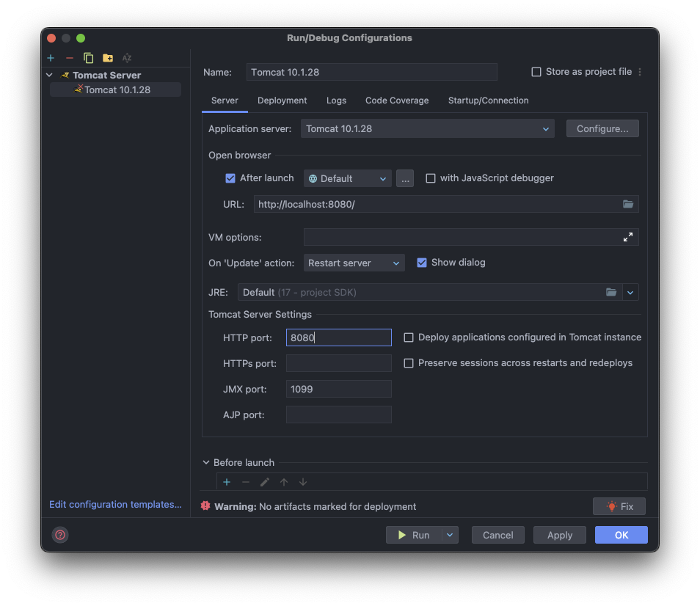Screen dimensions: 700x606
Task: Open more options beside Store as project file
Action: (640, 72)
